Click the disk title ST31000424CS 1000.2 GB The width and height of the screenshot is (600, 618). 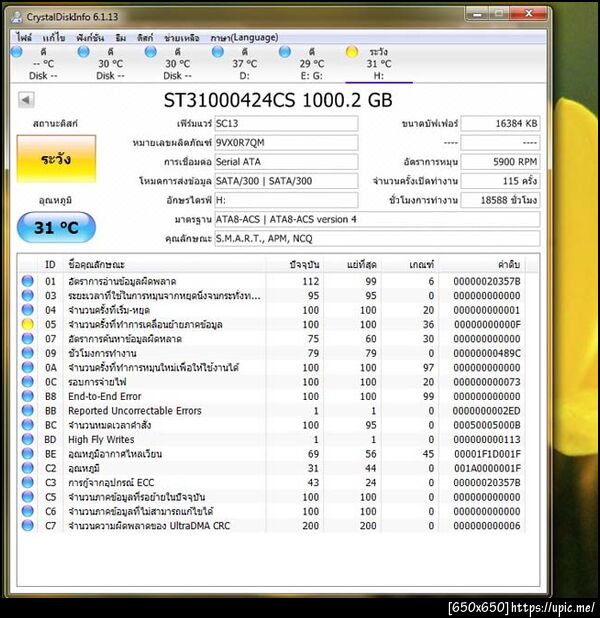pyautogui.click(x=278, y=100)
